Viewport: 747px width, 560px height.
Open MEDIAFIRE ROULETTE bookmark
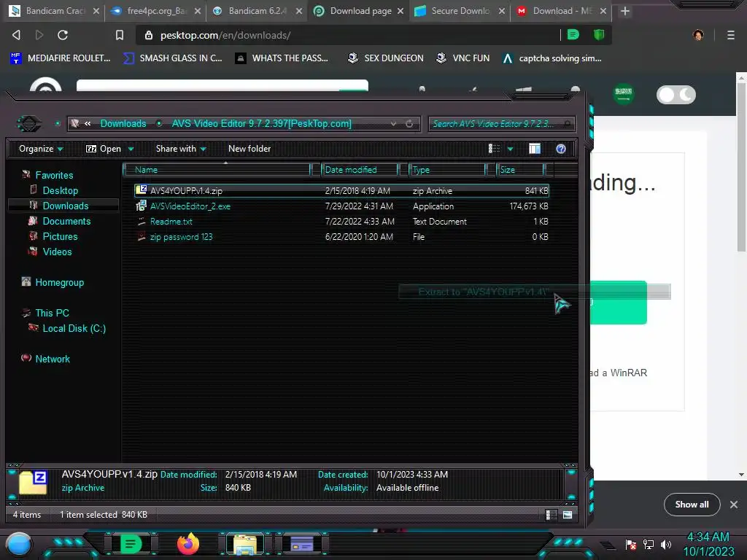[x=61, y=58]
